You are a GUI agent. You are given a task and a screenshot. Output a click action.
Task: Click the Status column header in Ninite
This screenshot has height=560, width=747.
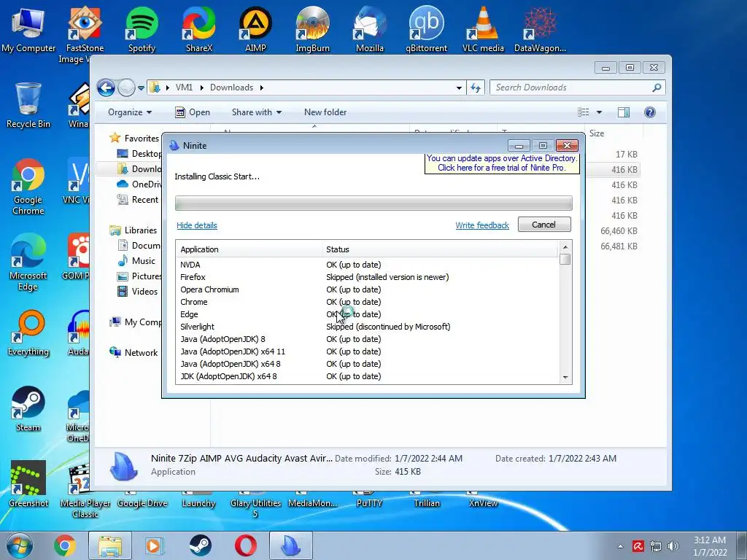tap(440, 249)
